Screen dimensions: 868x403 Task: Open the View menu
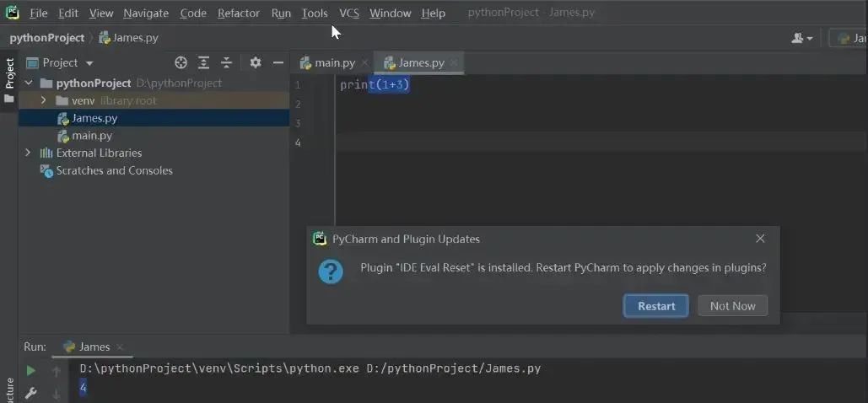[x=100, y=13]
